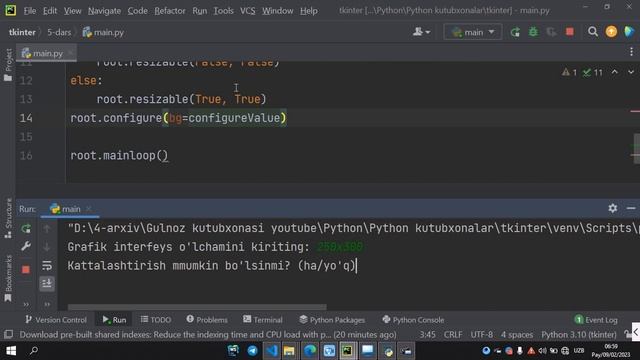This screenshot has height=360, width=640.
Task: Open the Navigate menu
Action: tap(104, 11)
